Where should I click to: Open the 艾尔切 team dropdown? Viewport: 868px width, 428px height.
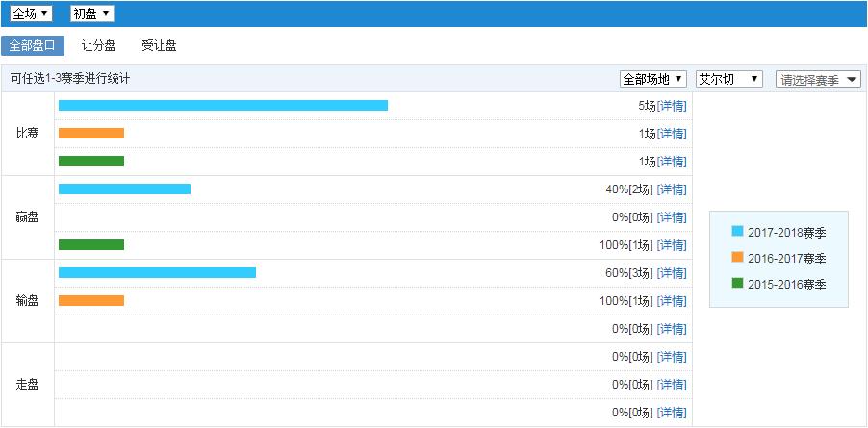coord(729,79)
